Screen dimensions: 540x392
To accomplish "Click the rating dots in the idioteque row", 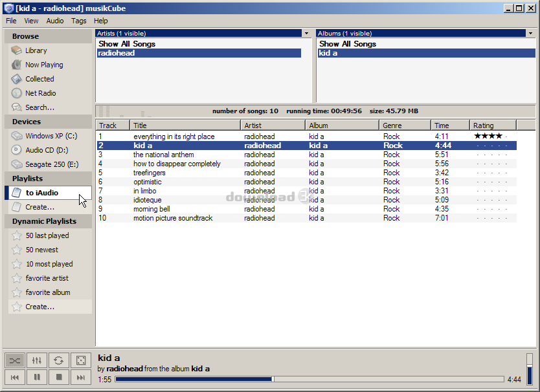I will coord(492,200).
